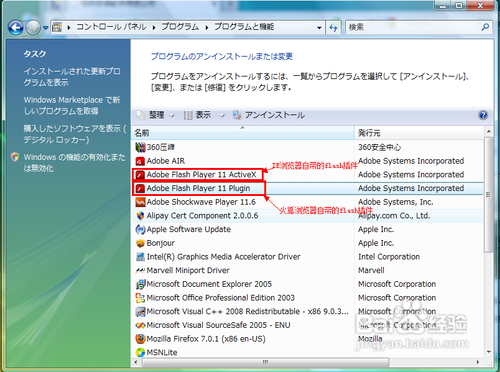The width and height of the screenshot is (500, 372).
Task: Select Mozilla Firefox 7.0.1 icon
Action: tap(140, 339)
